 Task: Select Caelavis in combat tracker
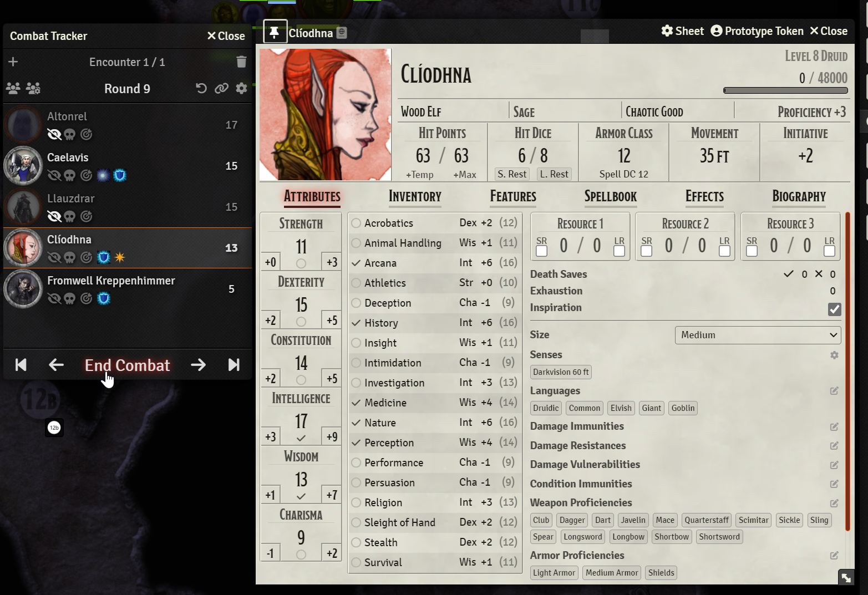pos(128,165)
